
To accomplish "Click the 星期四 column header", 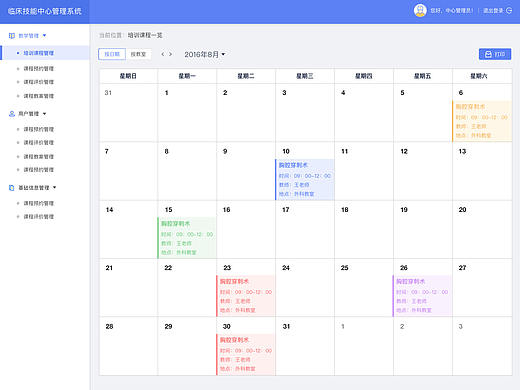I will click(x=364, y=76).
